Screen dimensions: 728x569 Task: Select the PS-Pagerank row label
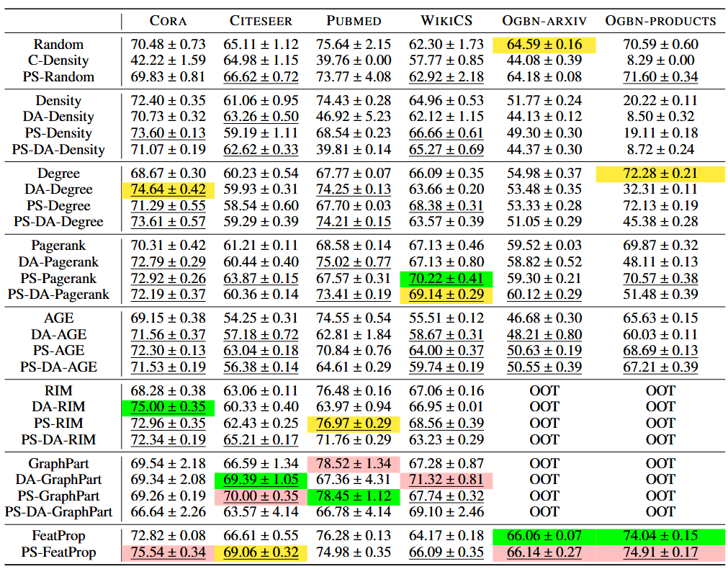[58, 278]
